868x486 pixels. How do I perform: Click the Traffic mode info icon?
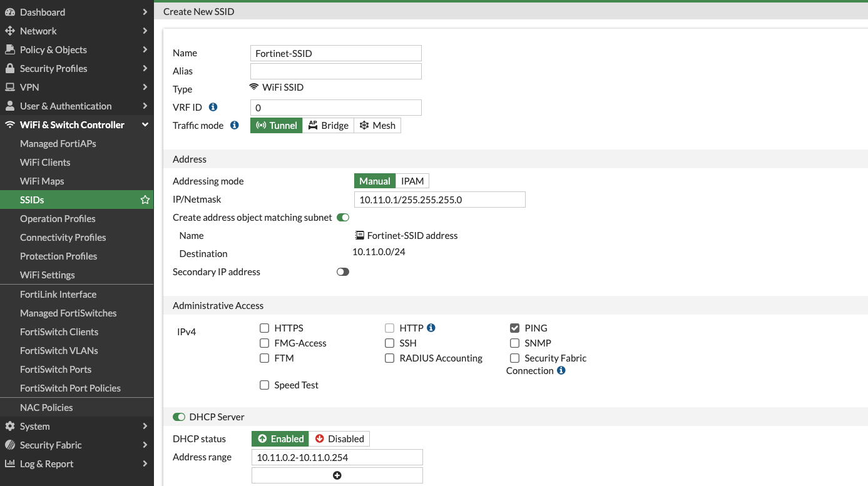pos(234,125)
